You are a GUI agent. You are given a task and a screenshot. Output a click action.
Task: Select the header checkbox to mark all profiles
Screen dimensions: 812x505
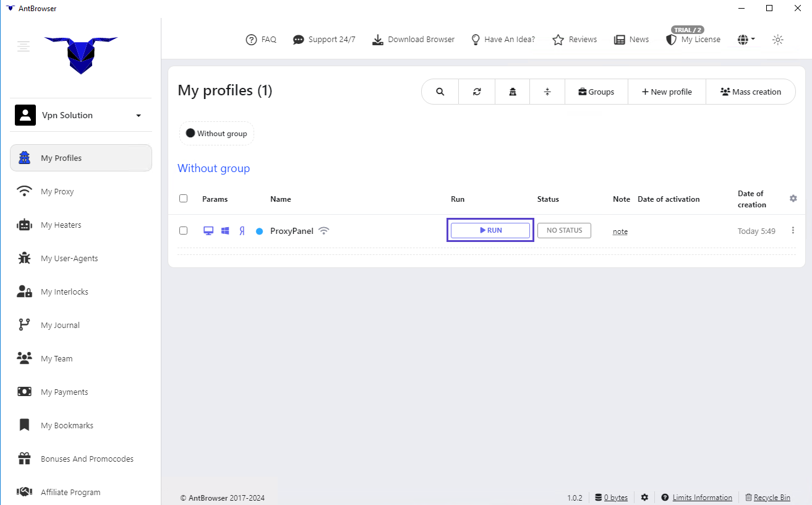tap(183, 198)
